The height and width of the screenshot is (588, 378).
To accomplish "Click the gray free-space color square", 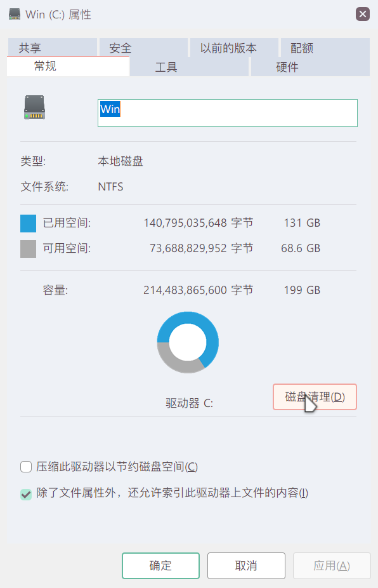I will [x=28, y=249].
